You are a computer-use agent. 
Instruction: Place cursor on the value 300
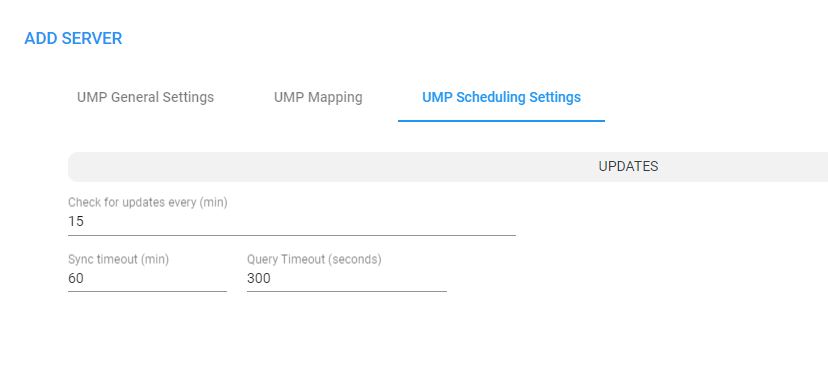click(x=259, y=278)
